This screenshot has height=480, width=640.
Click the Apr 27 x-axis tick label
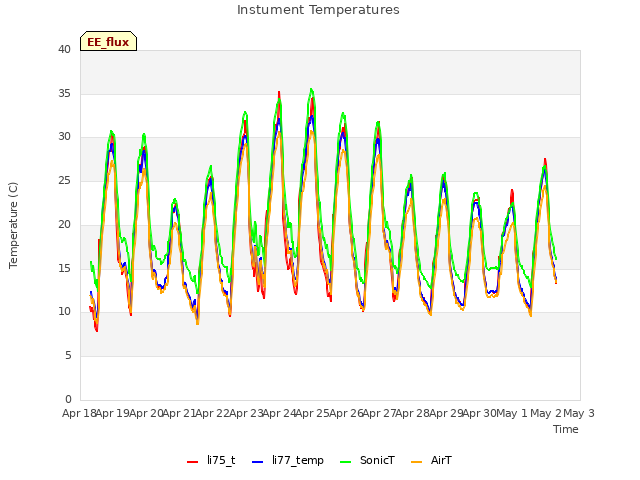(380, 413)
